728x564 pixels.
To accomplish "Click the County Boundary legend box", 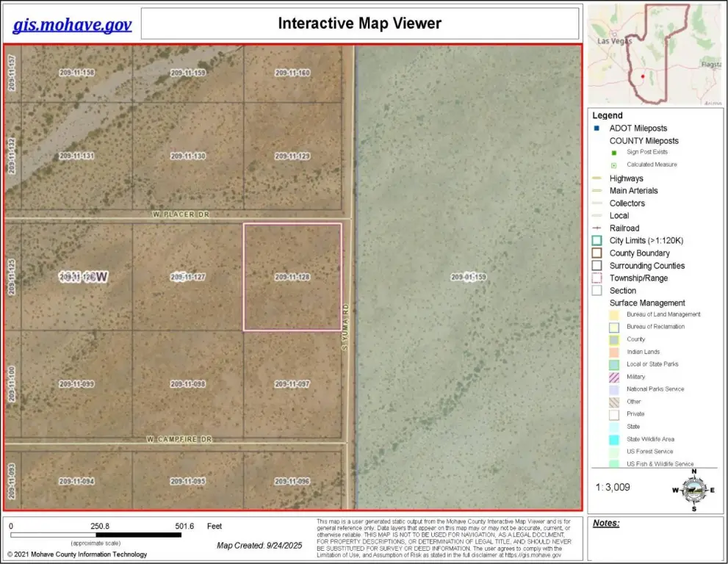I will (597, 253).
